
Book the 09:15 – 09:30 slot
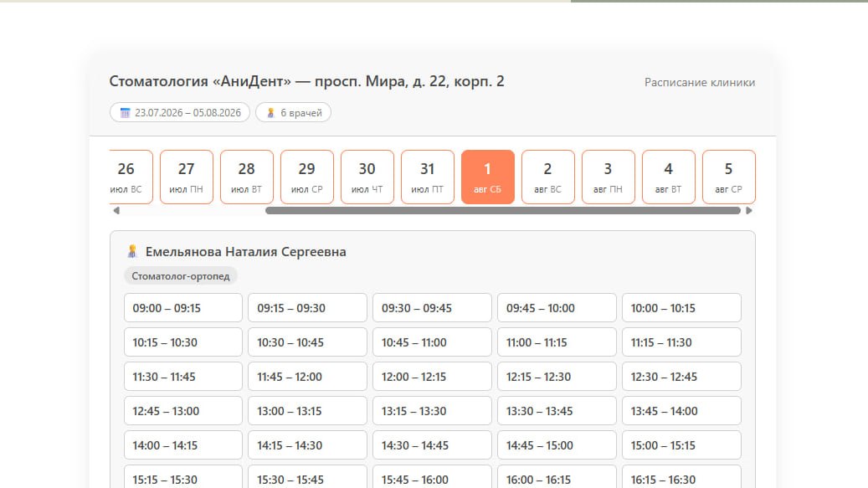point(308,308)
